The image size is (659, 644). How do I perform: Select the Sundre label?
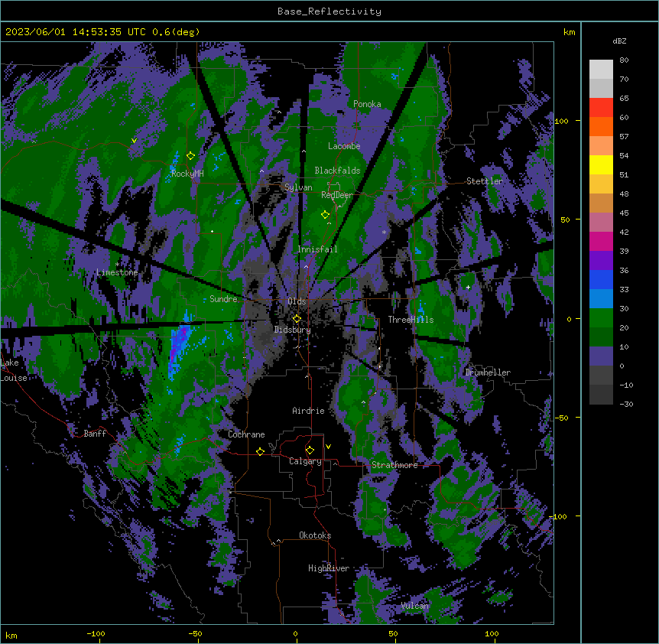(x=223, y=299)
